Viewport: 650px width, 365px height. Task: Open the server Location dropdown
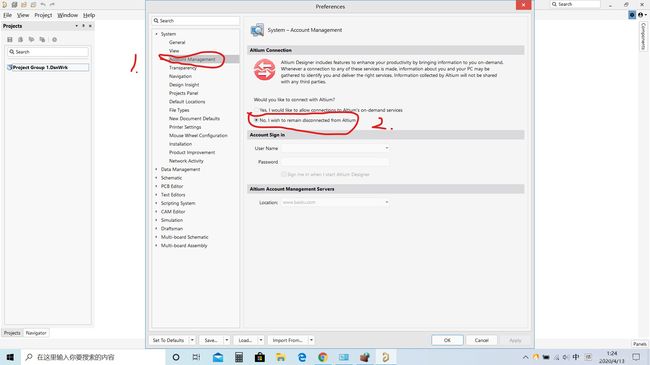point(386,202)
